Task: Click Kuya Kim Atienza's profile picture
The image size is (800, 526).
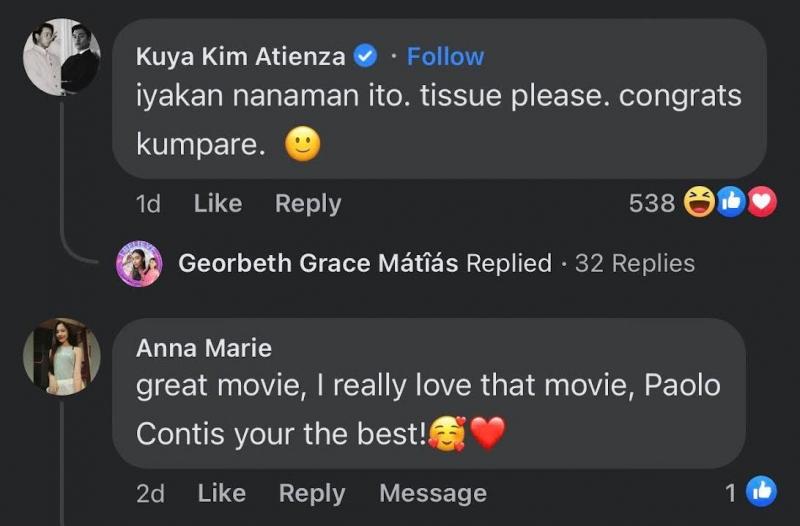Action: (61, 57)
